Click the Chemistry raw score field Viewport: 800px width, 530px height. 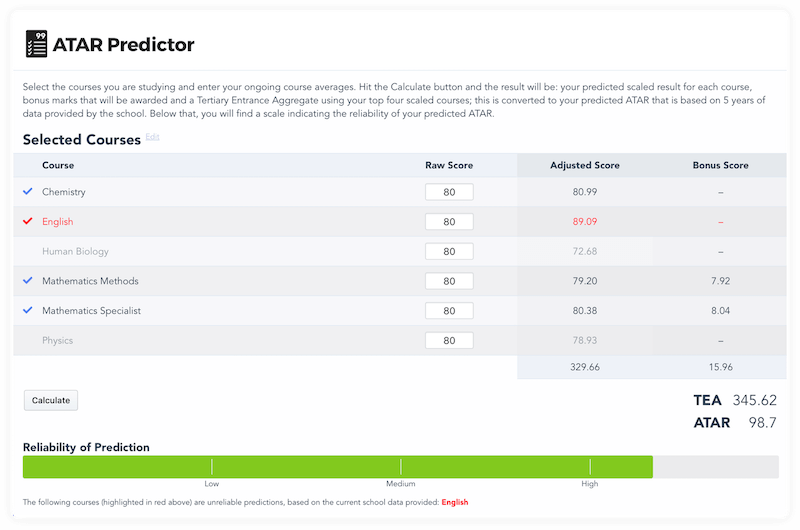coord(449,192)
